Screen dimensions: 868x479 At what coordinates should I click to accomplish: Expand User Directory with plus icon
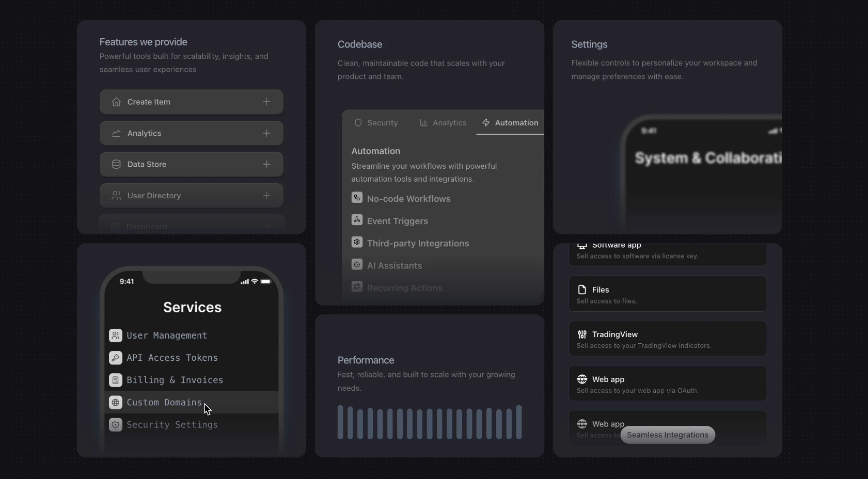click(266, 196)
